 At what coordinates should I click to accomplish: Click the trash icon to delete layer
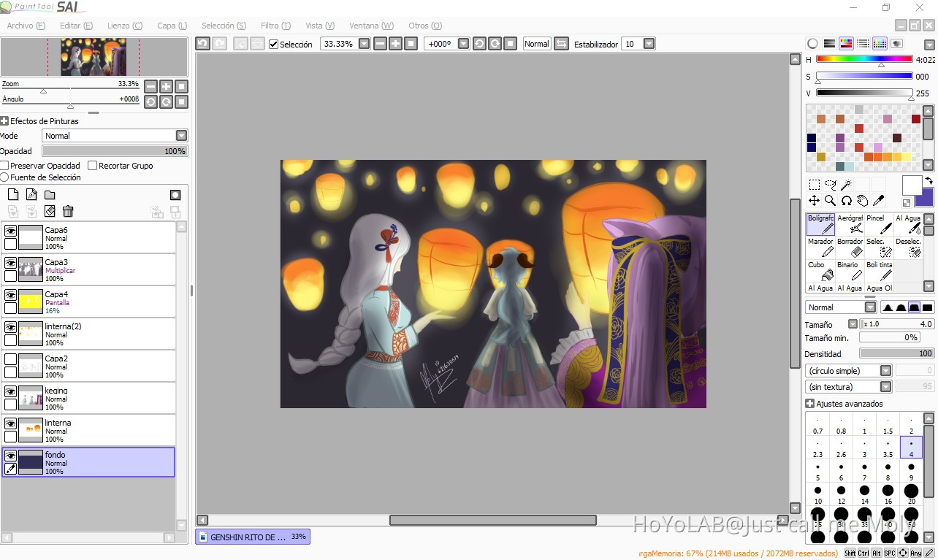coord(68,212)
